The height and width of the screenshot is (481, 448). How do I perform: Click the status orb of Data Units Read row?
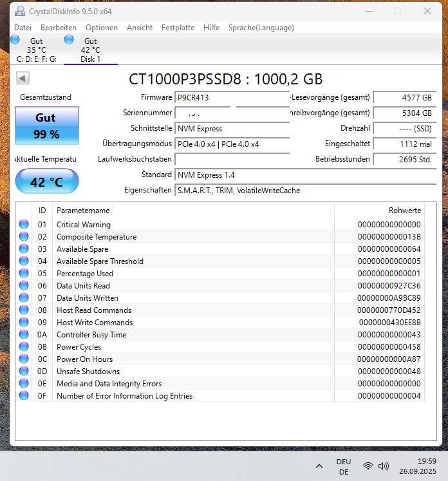point(24,286)
